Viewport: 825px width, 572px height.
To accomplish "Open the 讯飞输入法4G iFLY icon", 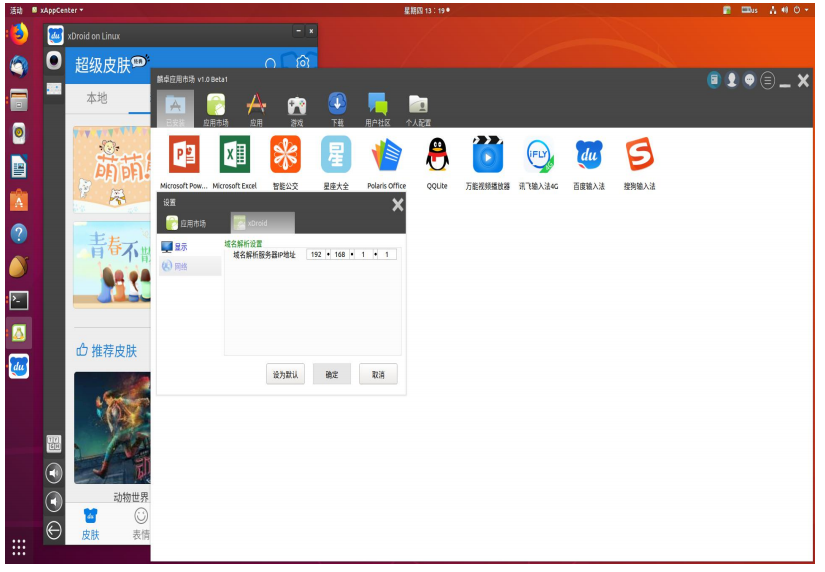I will tap(539, 154).
